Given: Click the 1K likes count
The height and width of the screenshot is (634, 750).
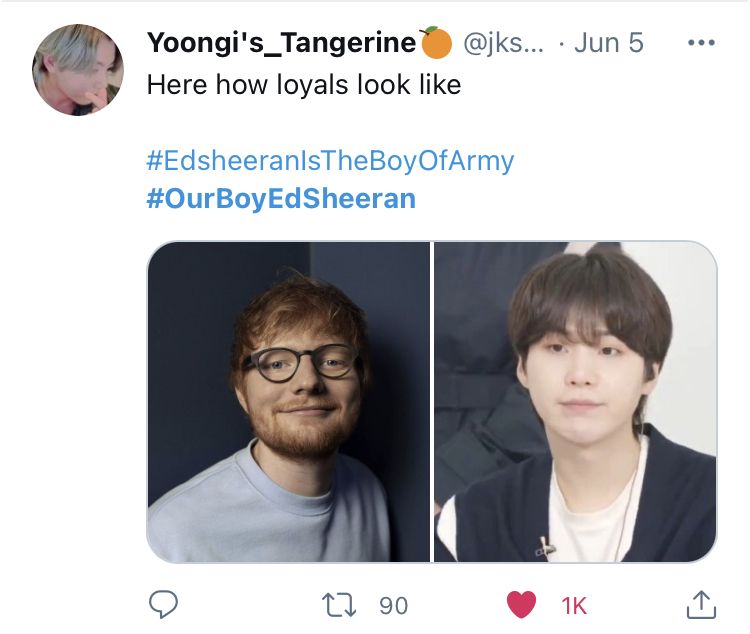Looking at the screenshot, I should (574, 606).
